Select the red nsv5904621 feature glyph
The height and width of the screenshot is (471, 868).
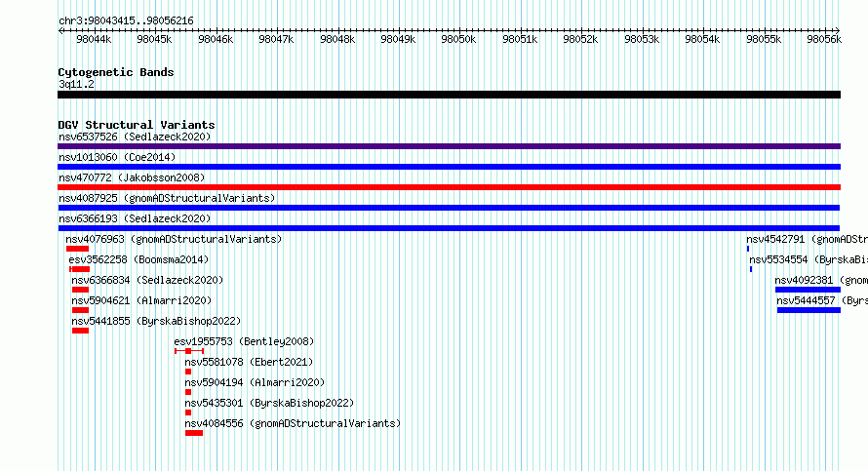(80, 310)
